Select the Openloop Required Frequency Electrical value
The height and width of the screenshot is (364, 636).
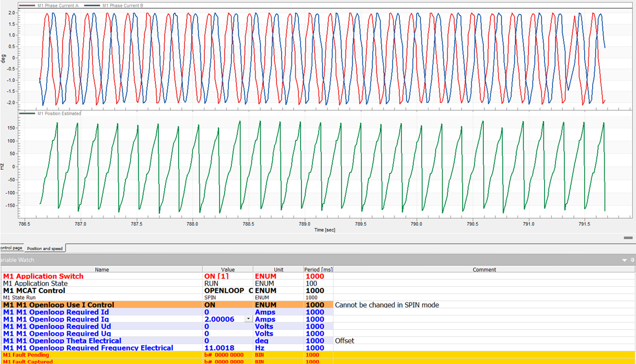(x=219, y=348)
